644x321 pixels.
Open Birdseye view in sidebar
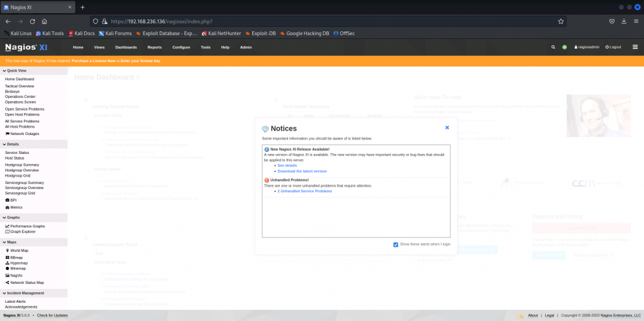click(x=12, y=92)
